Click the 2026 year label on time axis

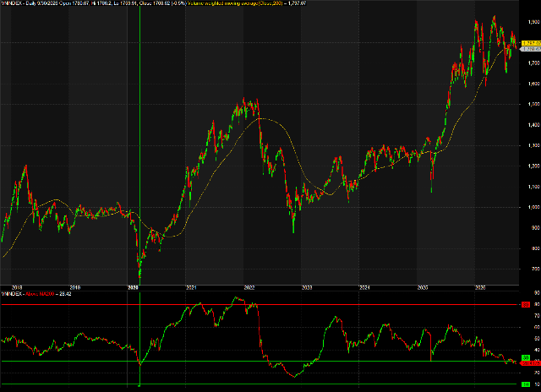480,287
